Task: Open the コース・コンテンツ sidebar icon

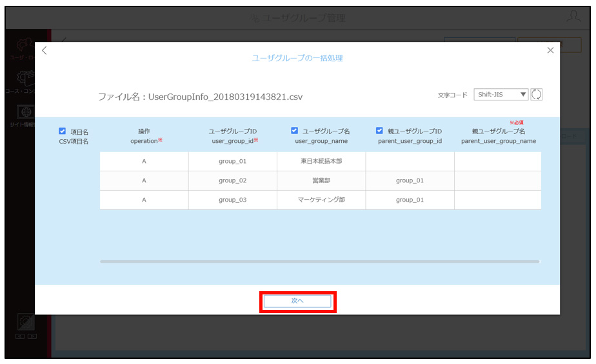Action: point(25,78)
